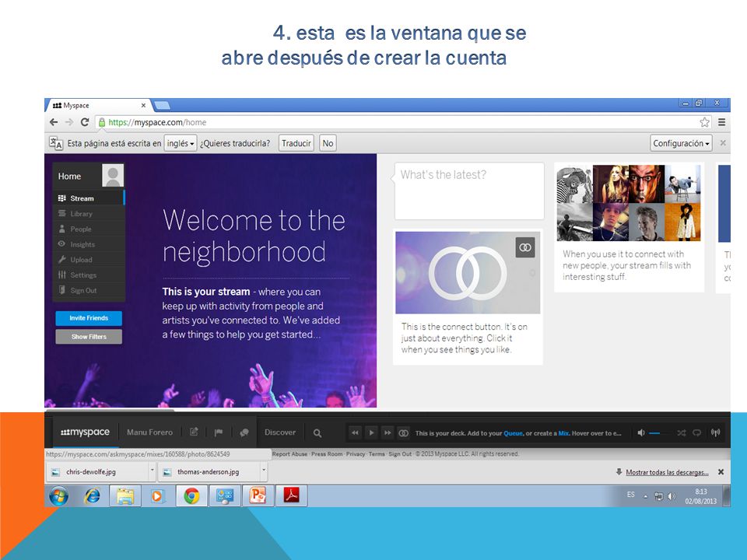This screenshot has height=560, width=747.
Task: Click the people photo collage thumbnail
Action: 629,203
